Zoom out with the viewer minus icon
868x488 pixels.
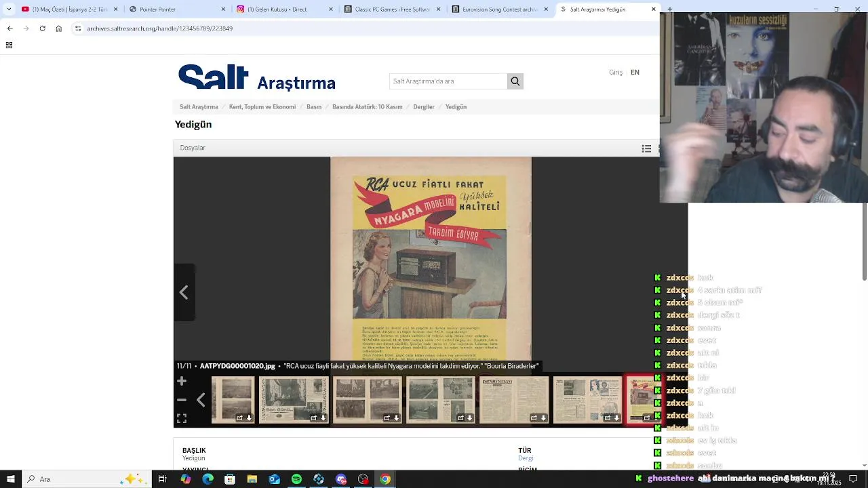[x=182, y=401]
